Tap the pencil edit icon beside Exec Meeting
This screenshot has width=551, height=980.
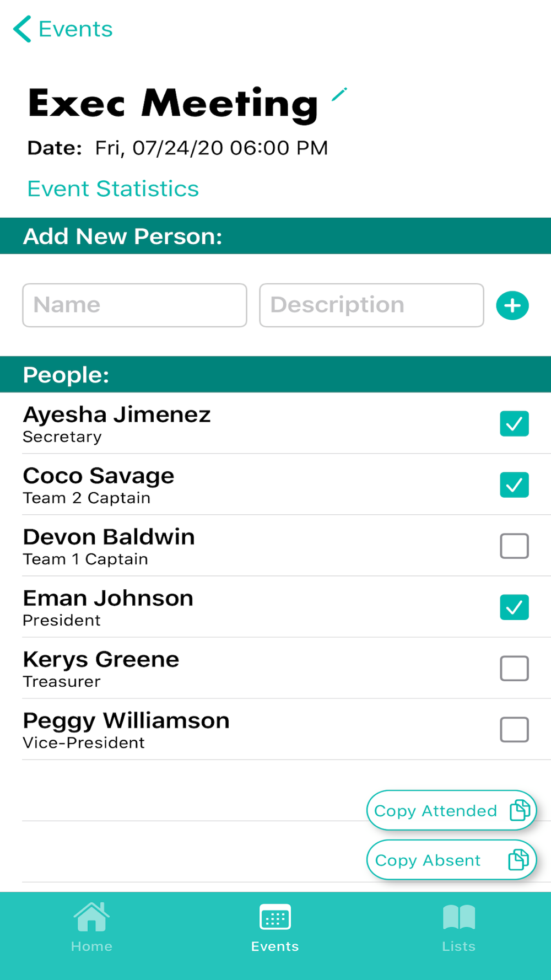coord(339,94)
